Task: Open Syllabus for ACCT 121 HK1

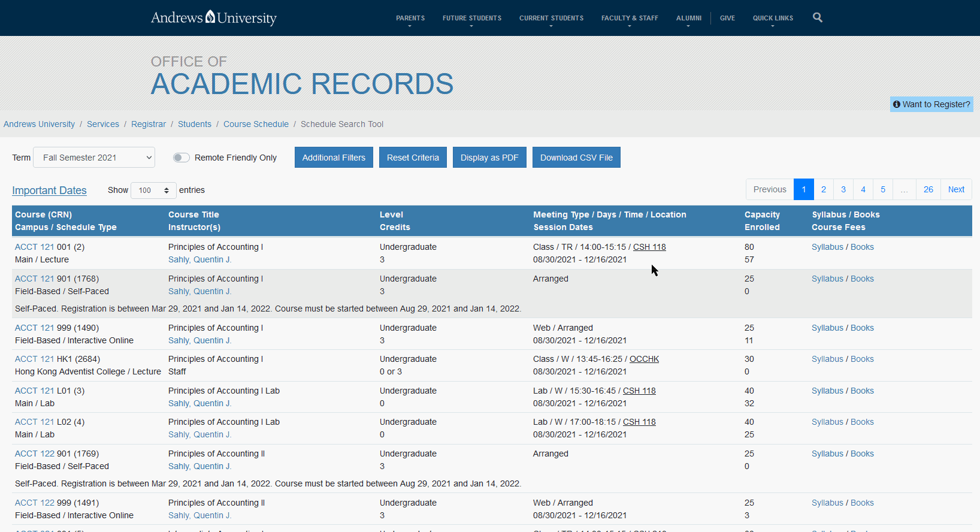Action: tap(827, 359)
